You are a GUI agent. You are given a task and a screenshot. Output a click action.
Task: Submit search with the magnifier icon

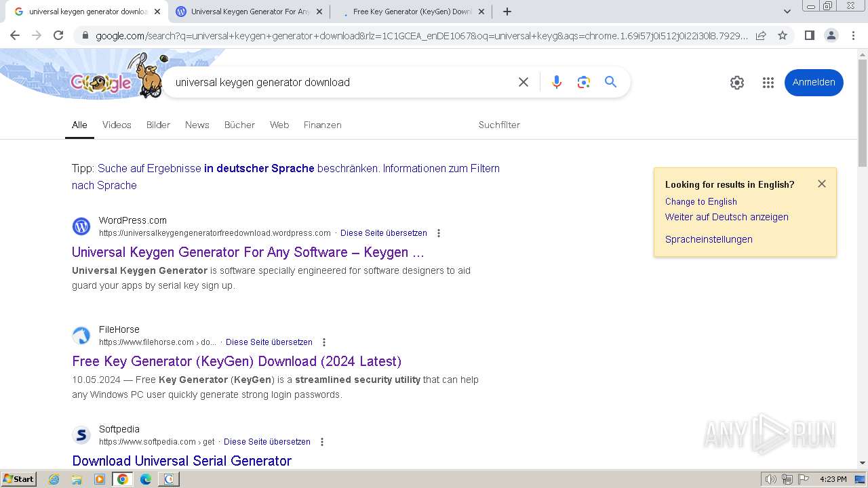pyautogui.click(x=611, y=82)
